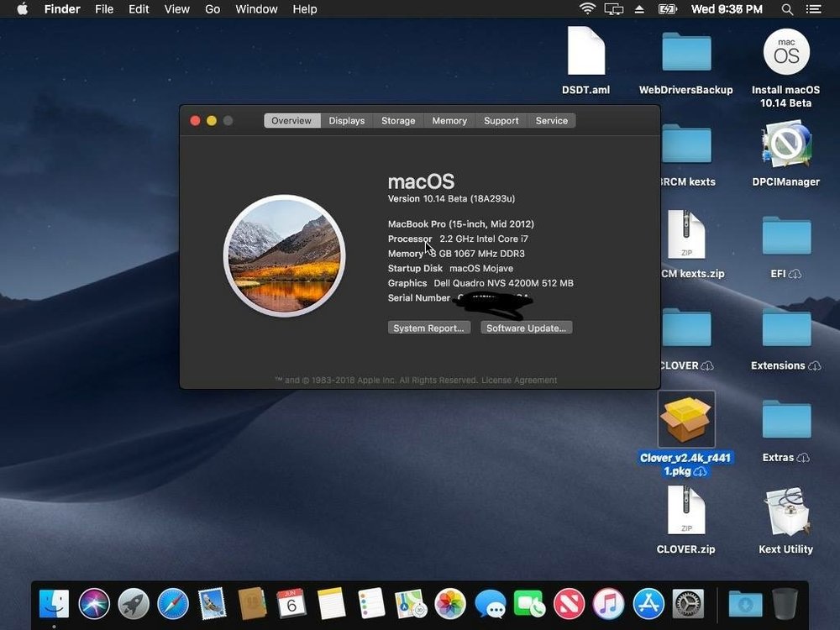Click the System Report... button

coord(428,328)
